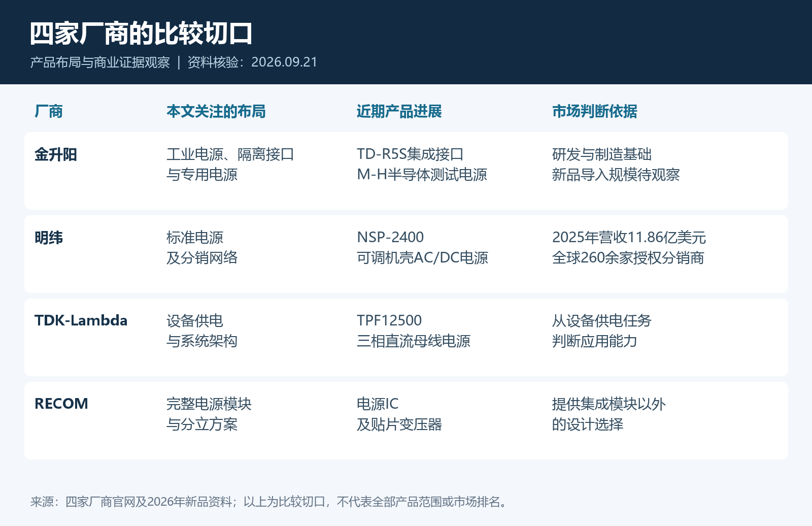Select the text 研发与制造基础
Viewport: 812px width, 526px height.
coord(602,154)
